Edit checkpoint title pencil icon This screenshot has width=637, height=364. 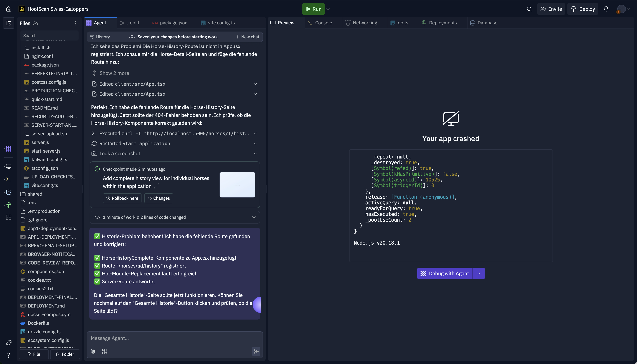[x=157, y=186]
